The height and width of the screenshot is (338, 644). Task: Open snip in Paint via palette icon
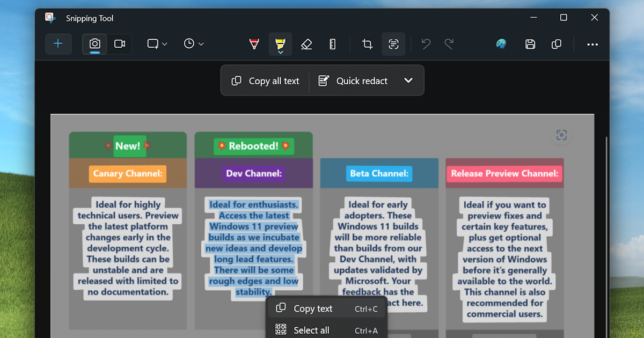click(x=501, y=44)
